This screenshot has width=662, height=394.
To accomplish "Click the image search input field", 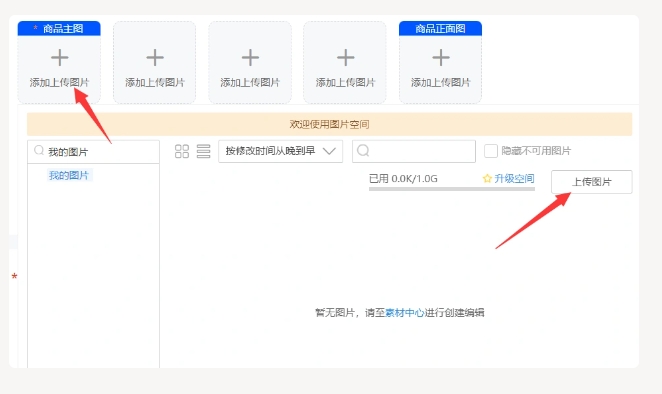I will pyautogui.click(x=414, y=151).
